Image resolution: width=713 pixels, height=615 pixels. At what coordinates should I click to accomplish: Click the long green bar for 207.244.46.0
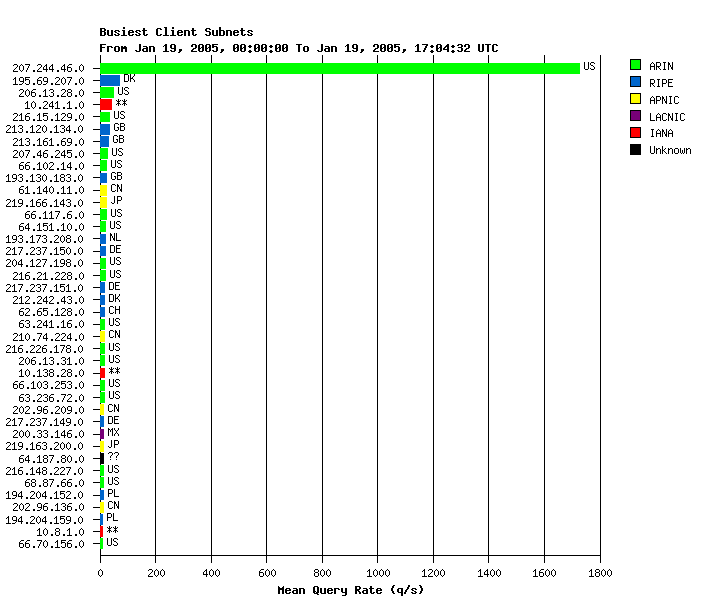pyautogui.click(x=340, y=68)
